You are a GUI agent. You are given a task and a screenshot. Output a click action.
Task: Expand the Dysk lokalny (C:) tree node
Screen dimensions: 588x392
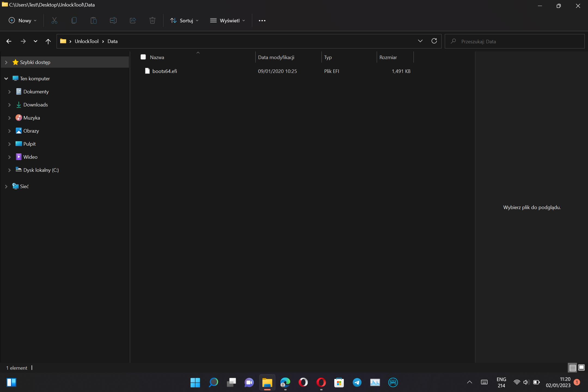[x=10, y=170]
